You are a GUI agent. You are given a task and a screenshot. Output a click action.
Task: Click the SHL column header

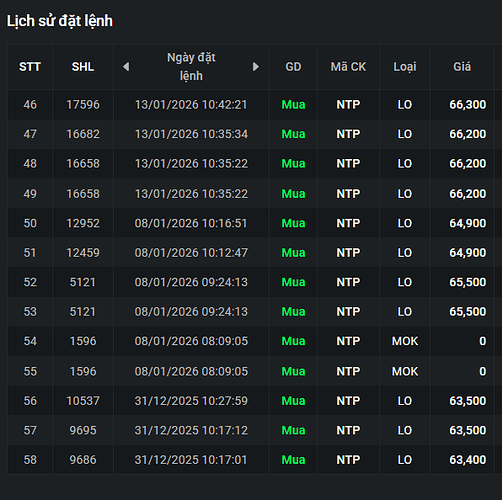(x=83, y=67)
